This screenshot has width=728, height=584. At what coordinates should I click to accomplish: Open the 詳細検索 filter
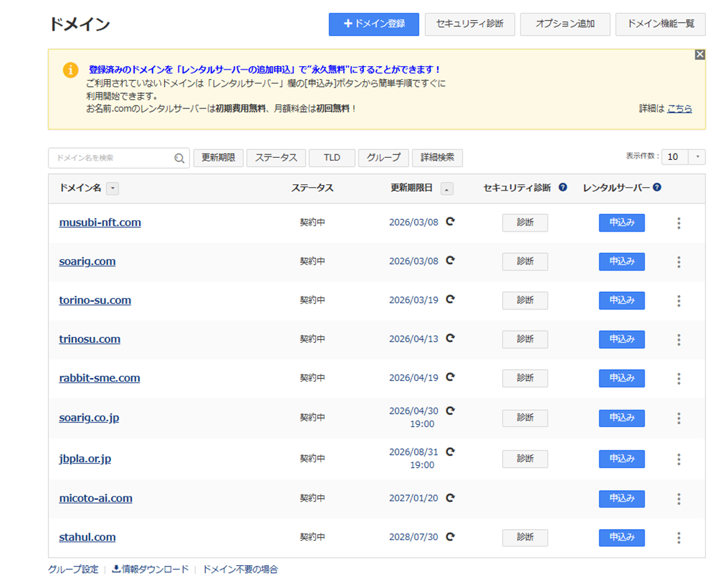pos(438,158)
